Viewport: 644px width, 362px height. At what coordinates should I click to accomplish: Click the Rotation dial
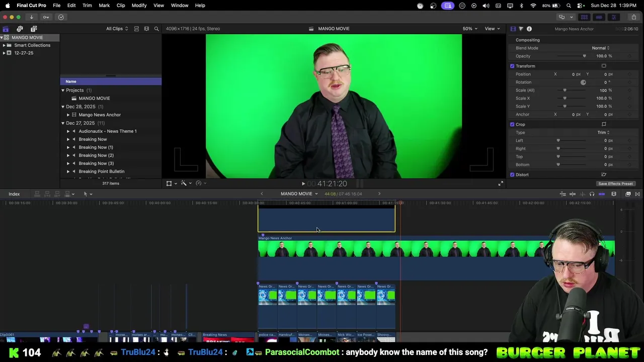(583, 82)
